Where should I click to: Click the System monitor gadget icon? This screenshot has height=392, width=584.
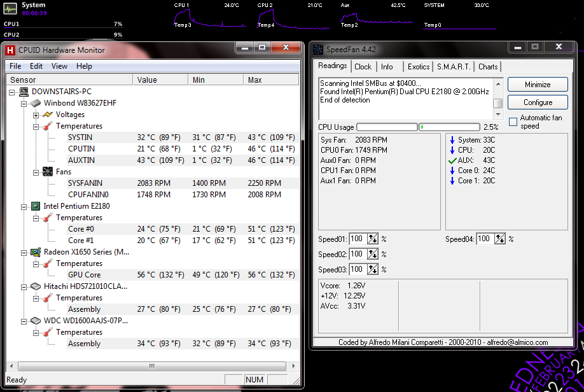click(x=10, y=8)
